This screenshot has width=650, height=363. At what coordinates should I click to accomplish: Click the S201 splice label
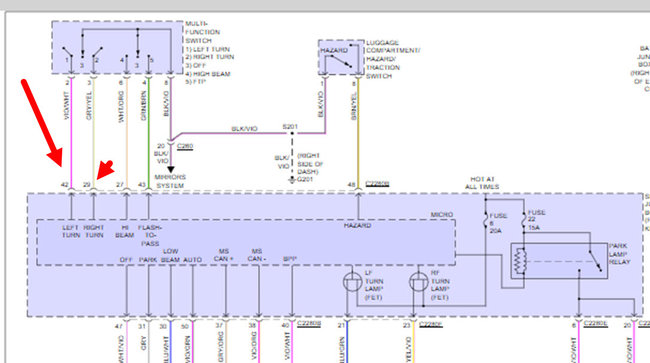pyautogui.click(x=290, y=126)
